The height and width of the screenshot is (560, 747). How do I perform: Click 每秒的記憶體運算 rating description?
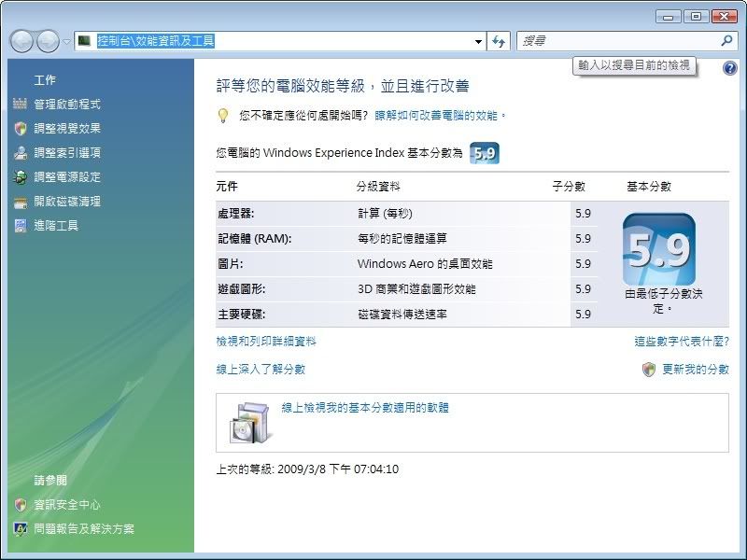click(402, 239)
